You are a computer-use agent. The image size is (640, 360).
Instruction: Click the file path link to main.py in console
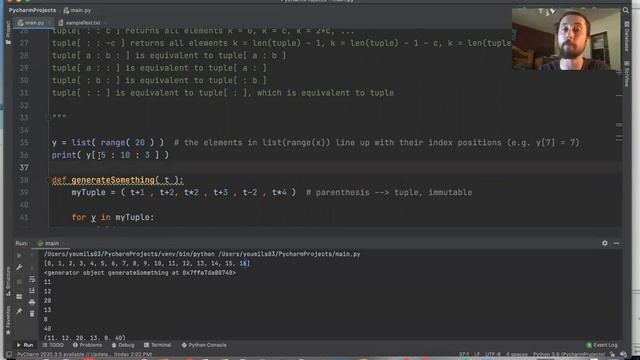tap(289, 254)
